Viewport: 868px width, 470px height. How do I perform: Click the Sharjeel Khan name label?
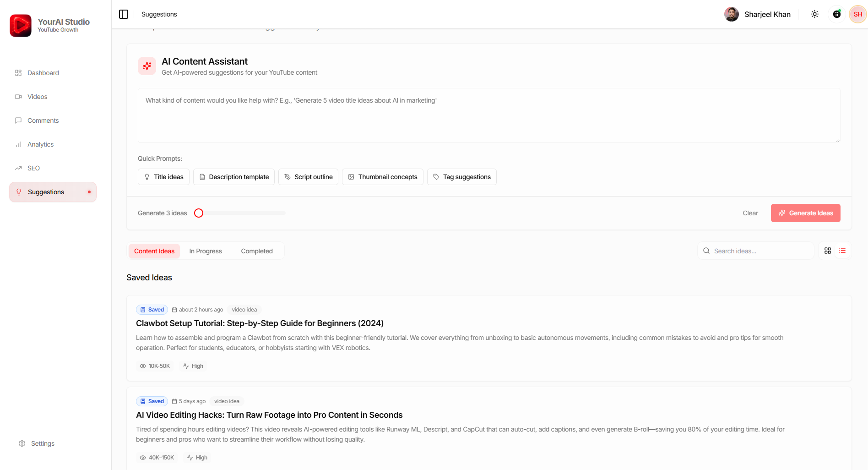click(767, 14)
